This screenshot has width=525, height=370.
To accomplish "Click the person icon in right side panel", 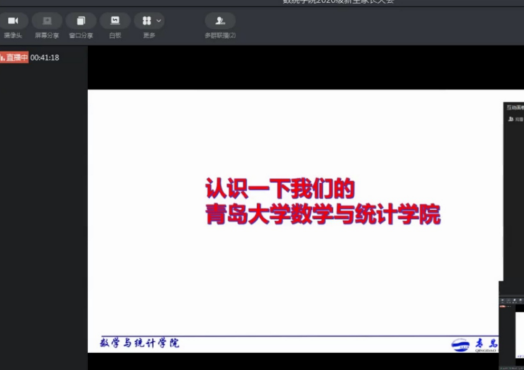I will tap(511, 119).
